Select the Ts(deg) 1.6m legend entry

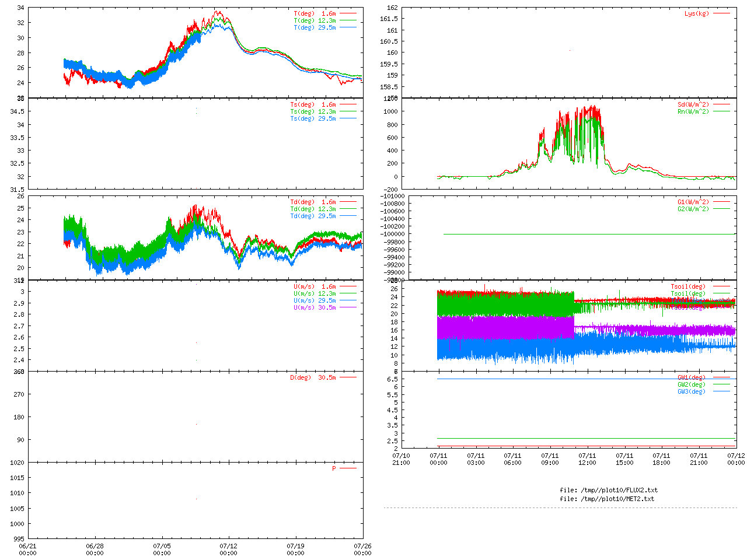(x=313, y=105)
